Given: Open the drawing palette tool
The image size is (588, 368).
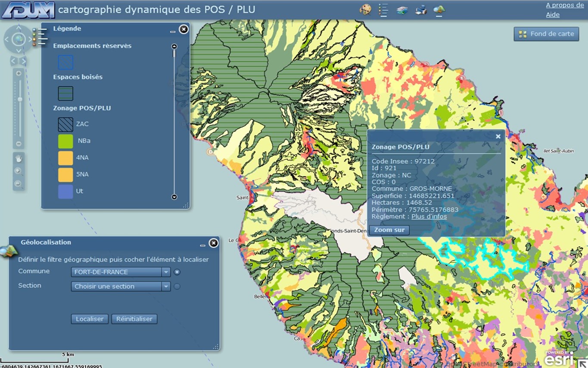Looking at the screenshot, I should pyautogui.click(x=365, y=10).
